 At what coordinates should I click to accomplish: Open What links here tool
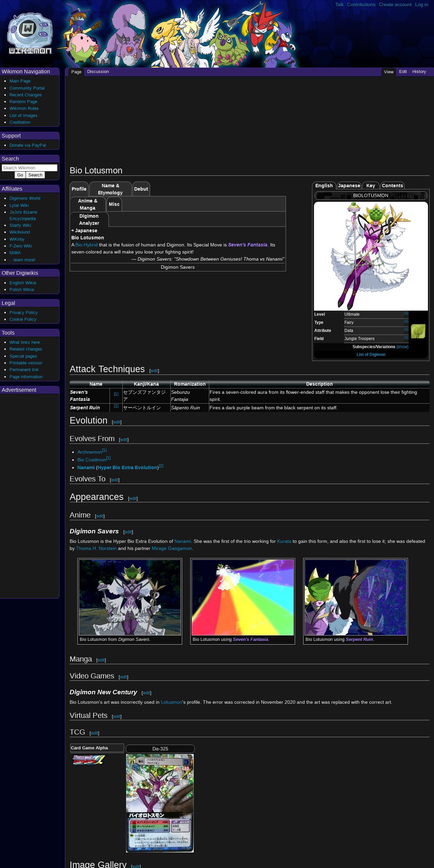point(25,342)
